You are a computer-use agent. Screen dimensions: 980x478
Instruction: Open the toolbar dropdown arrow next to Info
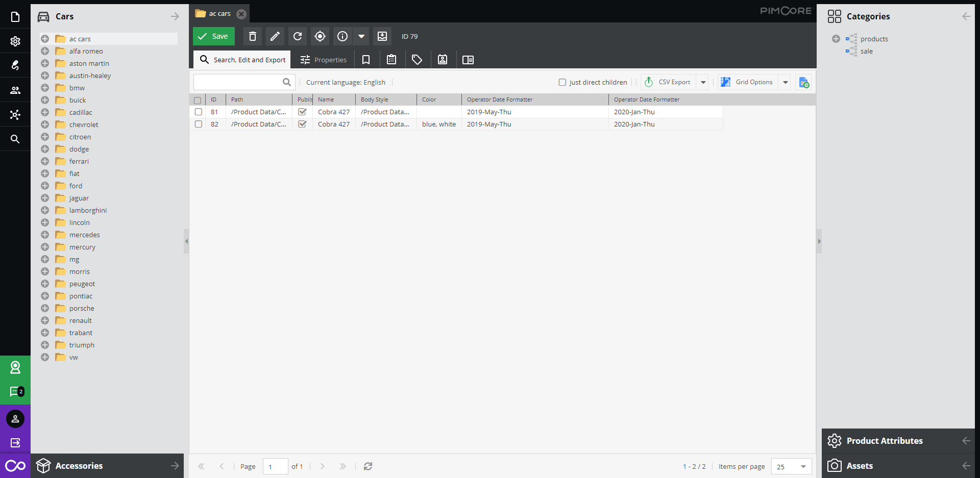(361, 36)
